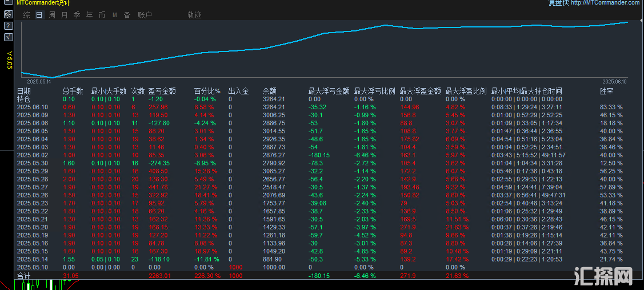Show the 轨迹 track tab
This screenshot has height=290, width=644.
click(x=195, y=15)
